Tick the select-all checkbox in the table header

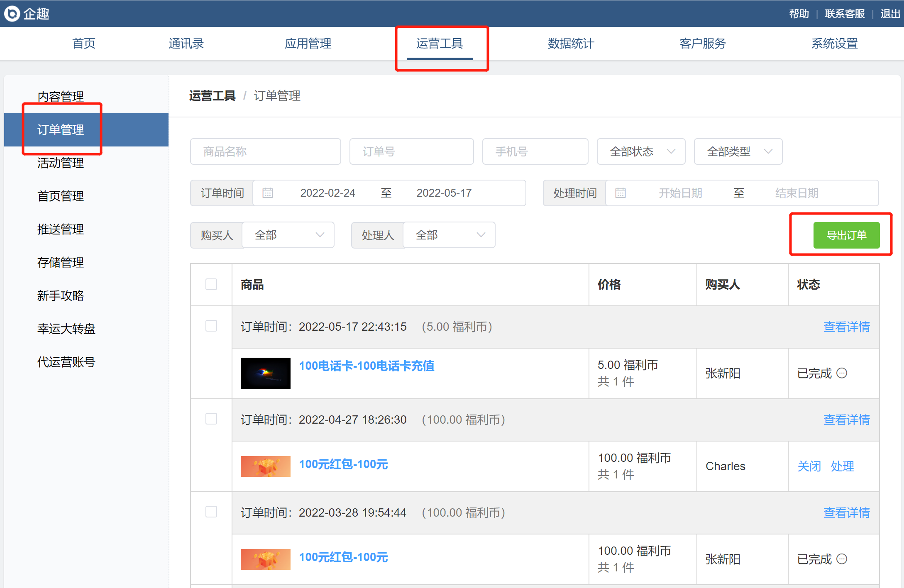(x=211, y=284)
